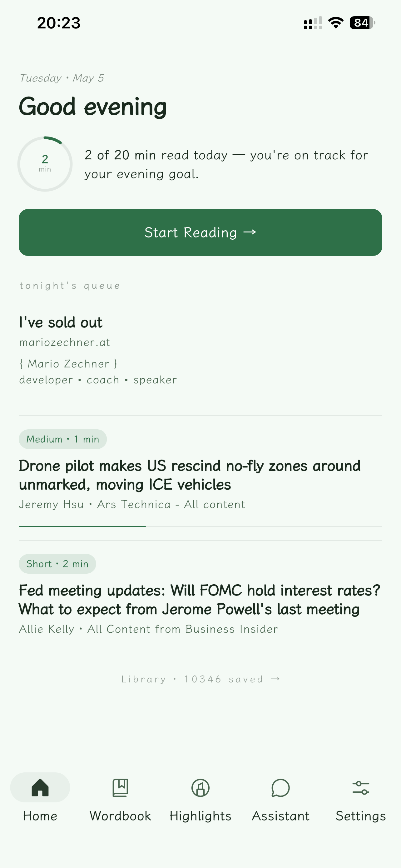Open the Library 10346 saved link
This screenshot has width=401, height=868.
(x=200, y=679)
